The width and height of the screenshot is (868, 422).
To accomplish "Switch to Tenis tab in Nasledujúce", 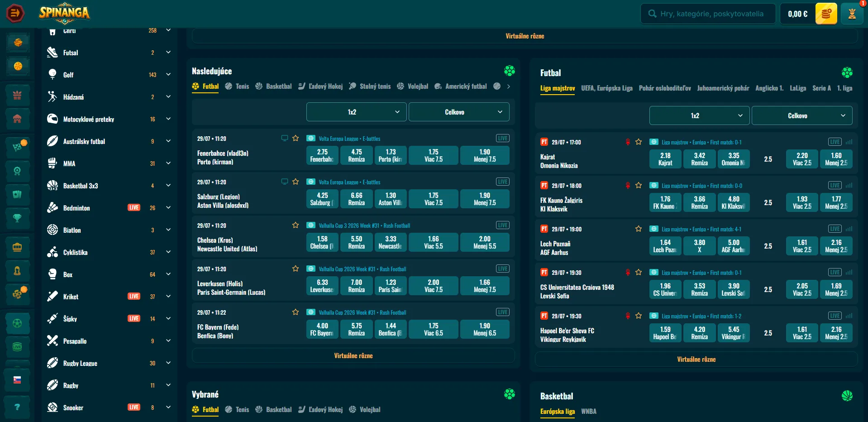I will (237, 86).
